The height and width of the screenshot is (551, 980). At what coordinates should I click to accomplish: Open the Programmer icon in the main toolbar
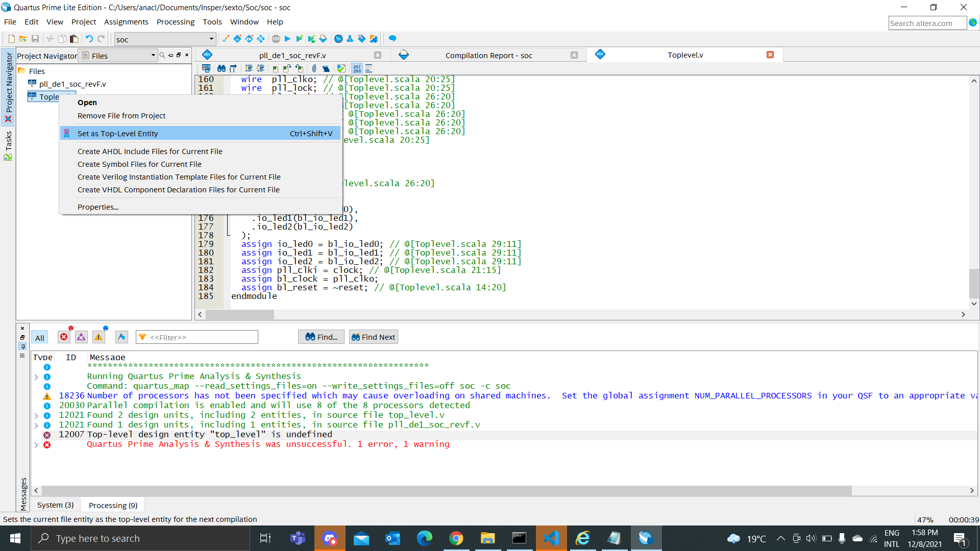pyautogui.click(x=362, y=39)
